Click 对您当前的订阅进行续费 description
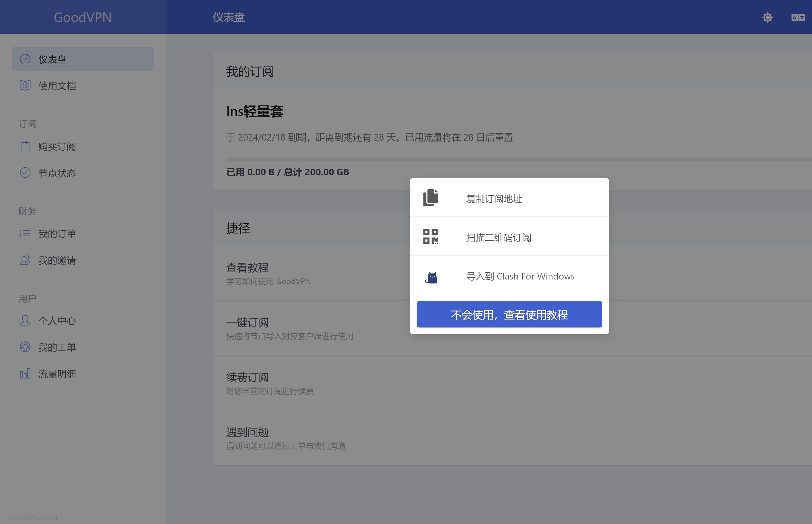 [x=270, y=391]
